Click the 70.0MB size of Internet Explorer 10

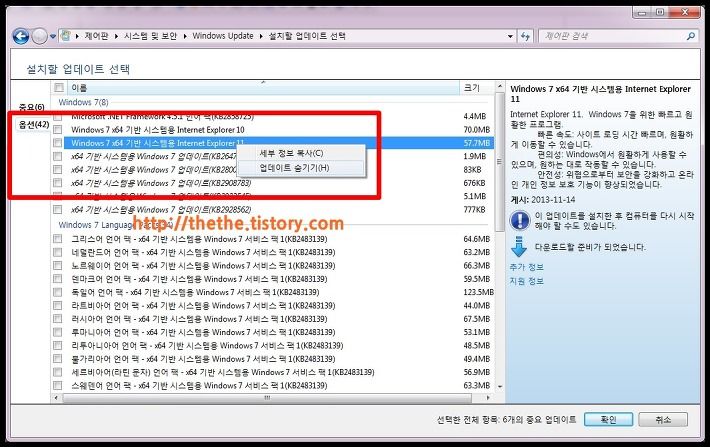click(x=477, y=130)
